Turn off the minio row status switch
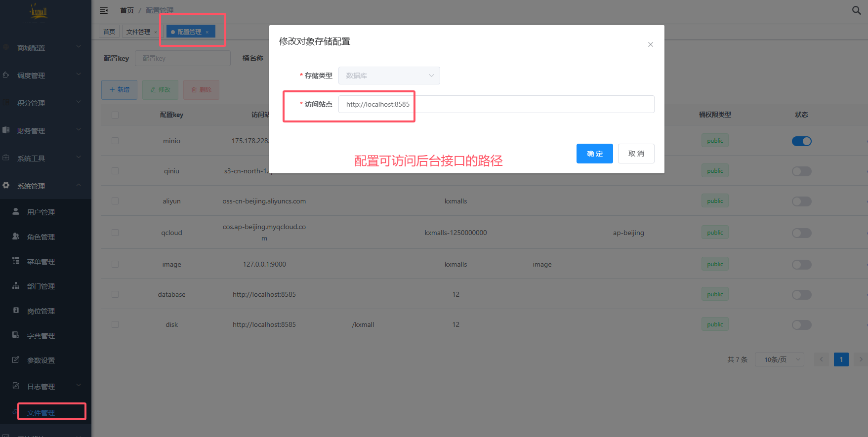This screenshot has width=868, height=437. point(801,141)
